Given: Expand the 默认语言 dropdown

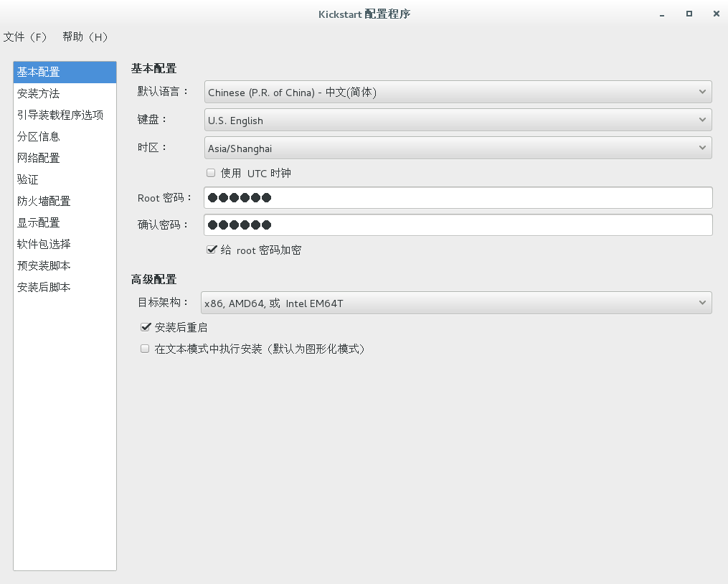Looking at the screenshot, I should point(458,92).
